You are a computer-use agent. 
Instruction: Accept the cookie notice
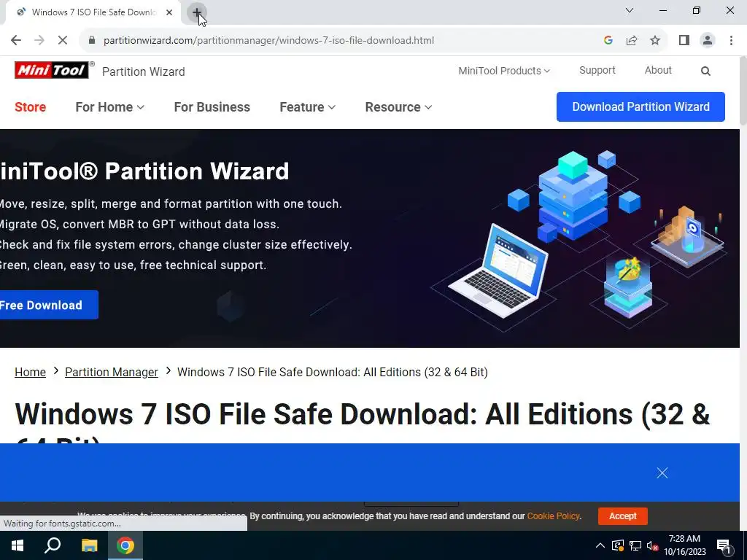623,516
